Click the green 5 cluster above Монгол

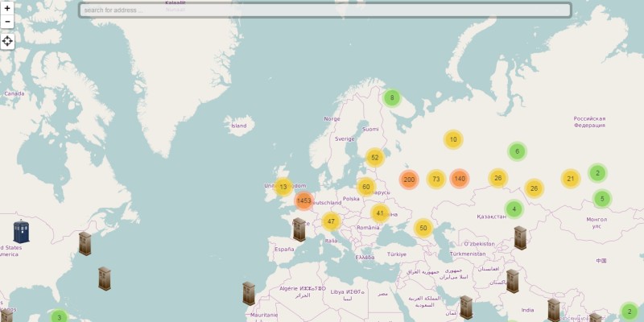pos(601,198)
